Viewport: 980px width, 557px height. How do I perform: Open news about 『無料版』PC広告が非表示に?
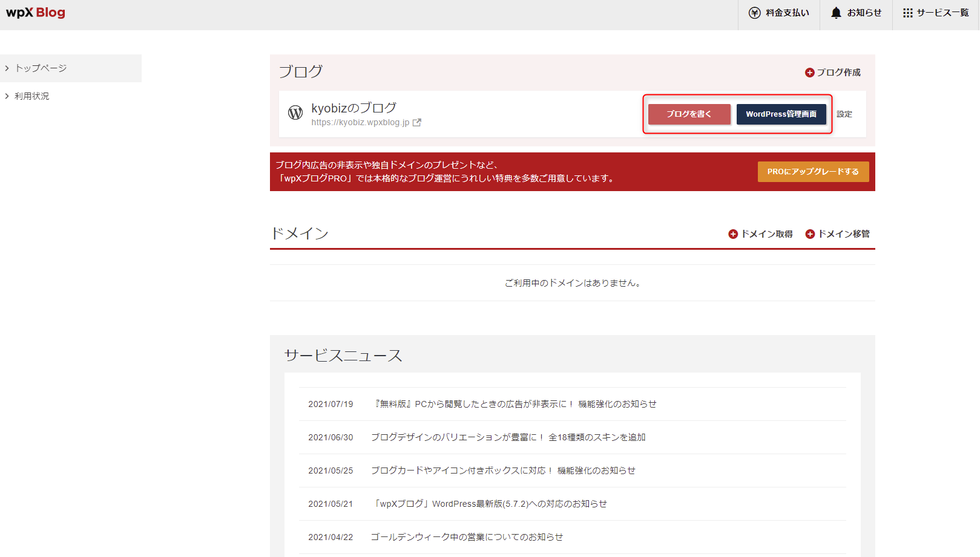point(514,404)
